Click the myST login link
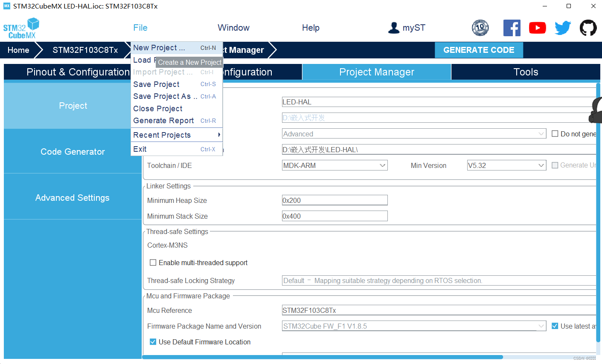Image resolution: width=602 pixels, height=364 pixels. [x=414, y=28]
